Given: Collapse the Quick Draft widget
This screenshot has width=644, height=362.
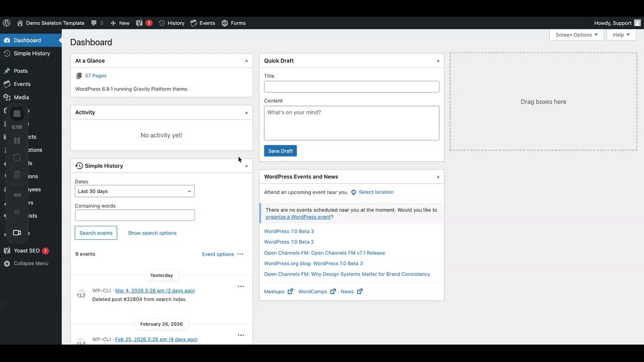Looking at the screenshot, I should click(438, 61).
